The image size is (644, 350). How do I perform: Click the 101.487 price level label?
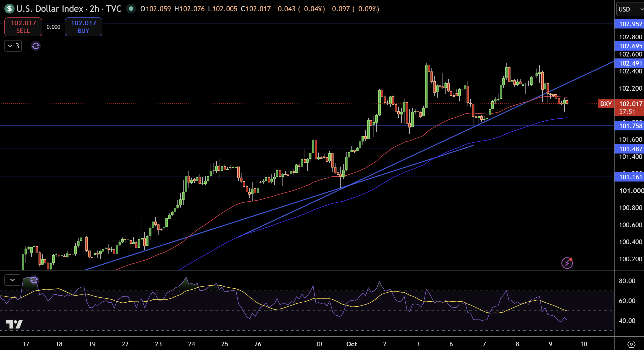629,149
